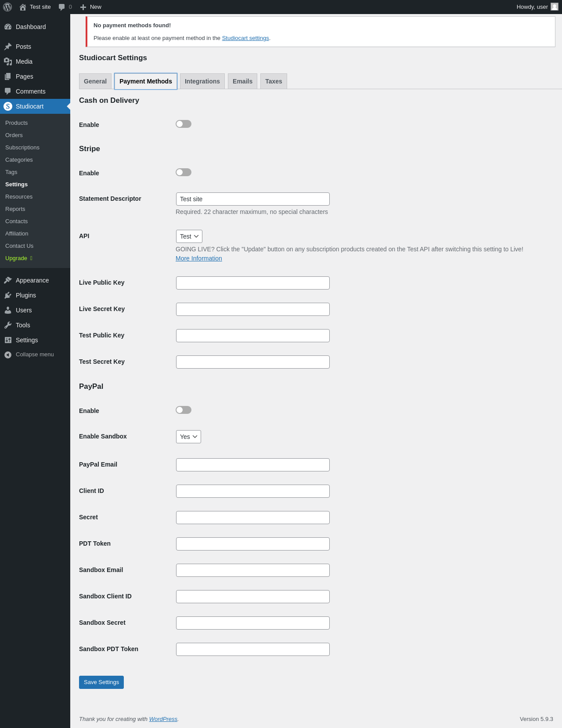Focus the PDT Token field
This screenshot has height=728, width=562.
coord(253,544)
